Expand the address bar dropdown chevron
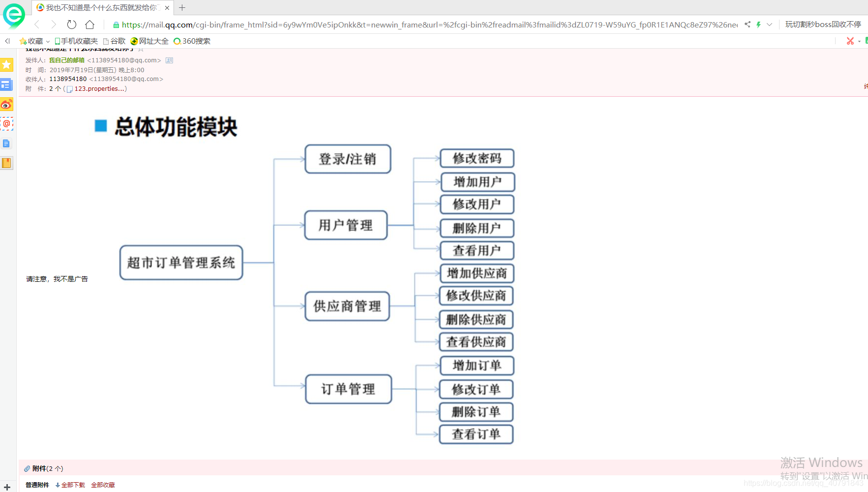This screenshot has height=492, width=868. pyautogui.click(x=769, y=25)
